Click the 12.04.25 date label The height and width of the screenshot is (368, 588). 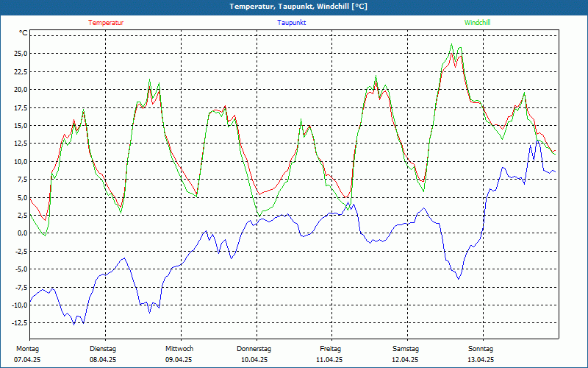(x=405, y=360)
